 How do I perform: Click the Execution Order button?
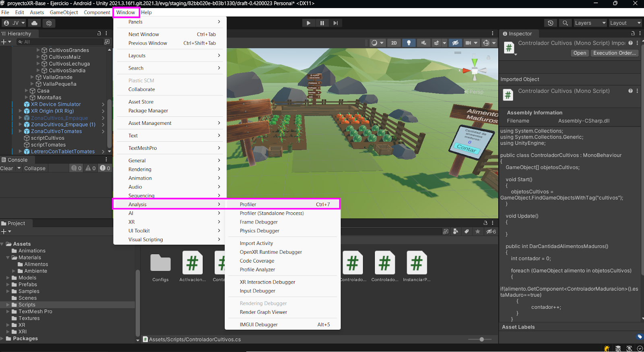614,53
